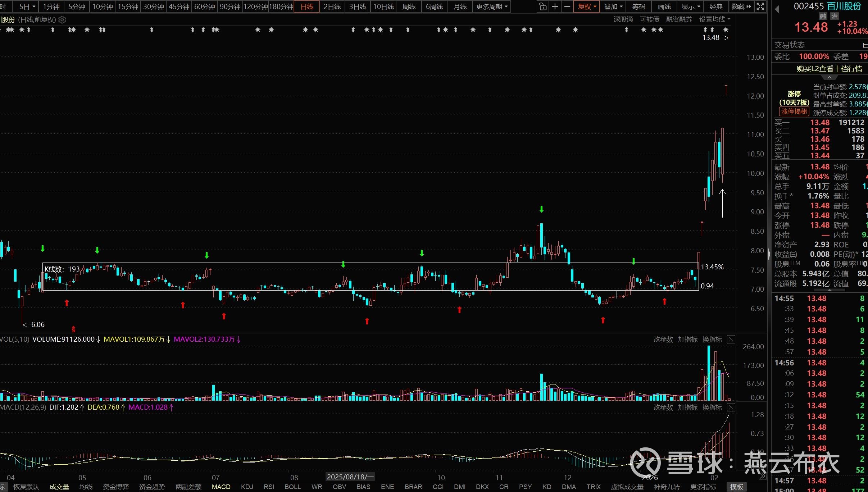Close the MACD indicator panel
868x492 pixels.
[731, 407]
